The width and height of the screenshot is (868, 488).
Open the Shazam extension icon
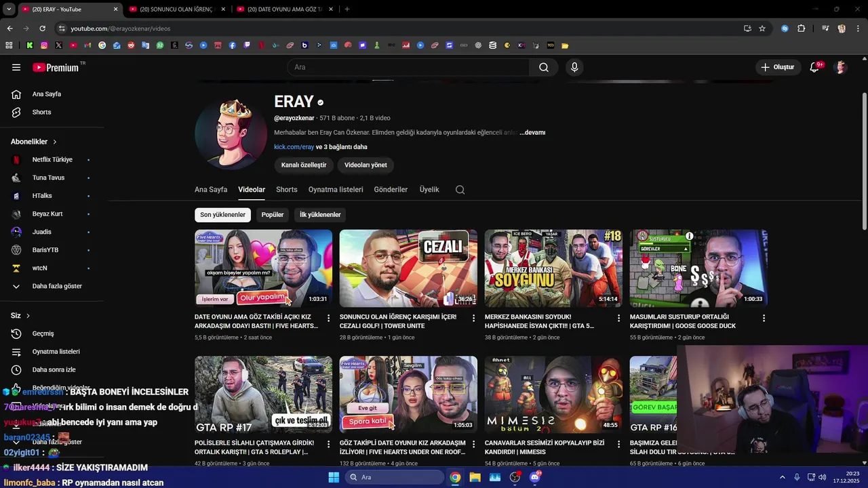tap(785, 28)
